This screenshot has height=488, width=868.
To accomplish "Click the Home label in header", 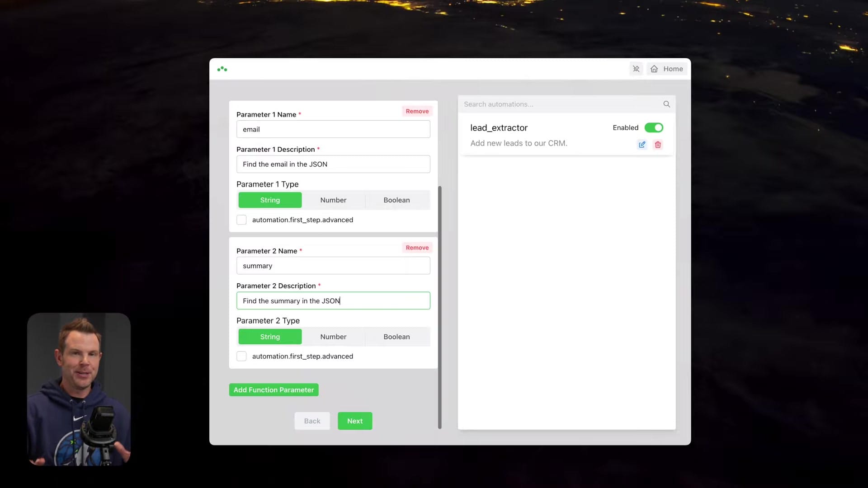I will click(x=673, y=69).
